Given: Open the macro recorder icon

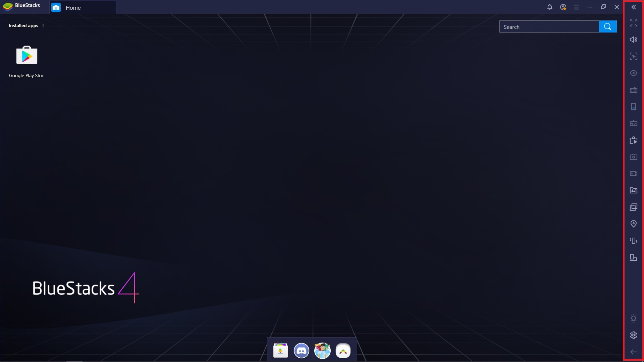Looking at the screenshot, I should pos(634,140).
